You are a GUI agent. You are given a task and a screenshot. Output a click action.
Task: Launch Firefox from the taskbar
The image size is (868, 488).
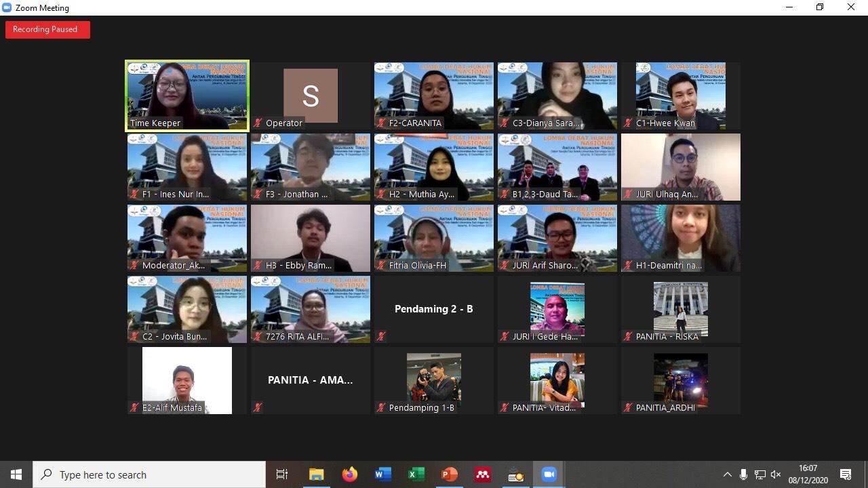point(349,474)
